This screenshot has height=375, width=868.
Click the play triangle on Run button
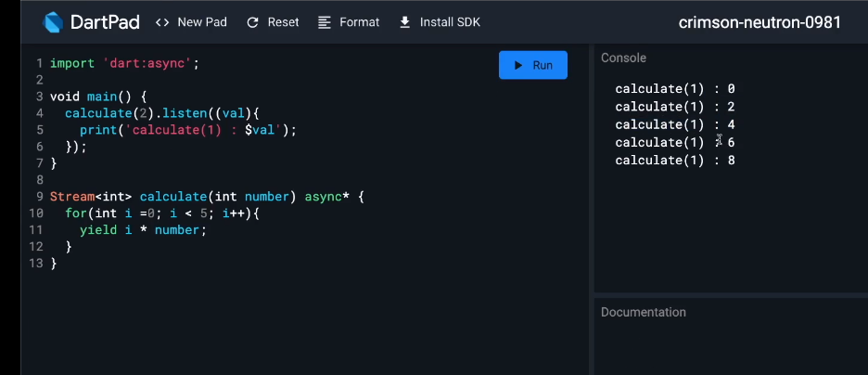tap(518, 65)
